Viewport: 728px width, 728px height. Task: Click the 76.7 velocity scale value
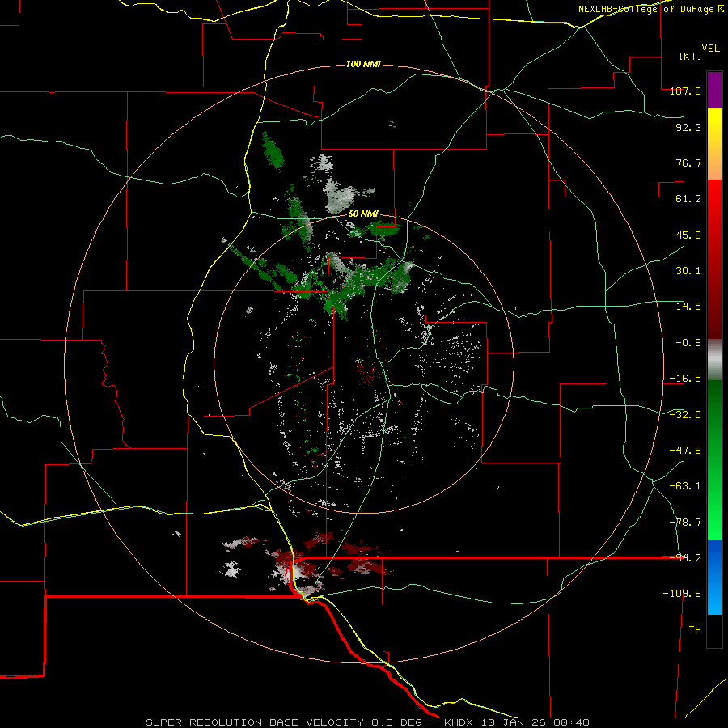tap(688, 163)
